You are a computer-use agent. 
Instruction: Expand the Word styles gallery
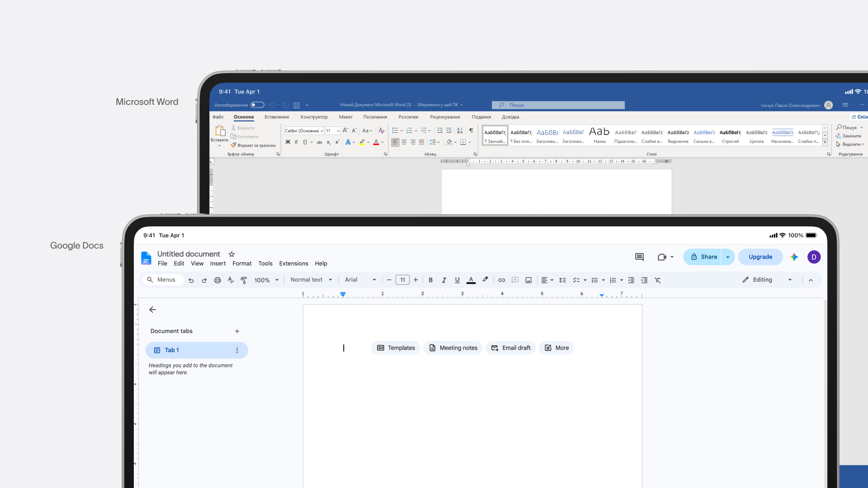825,142
